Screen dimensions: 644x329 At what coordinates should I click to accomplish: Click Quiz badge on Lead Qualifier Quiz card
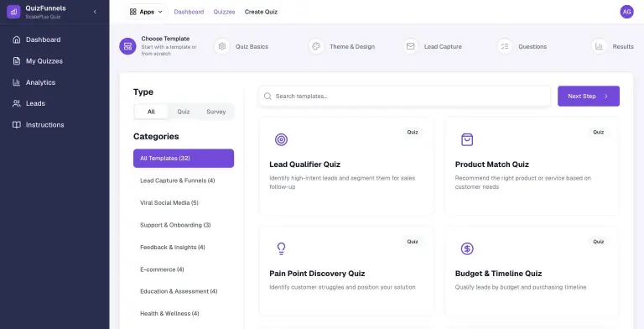coord(413,133)
